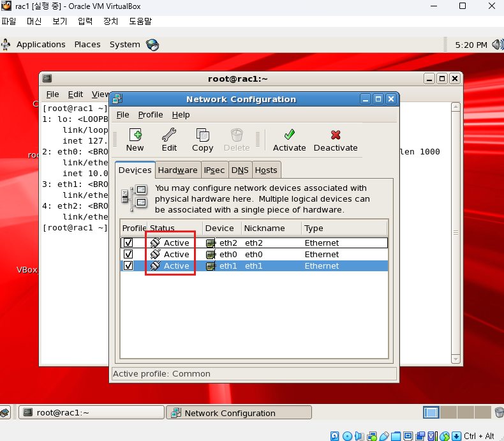Click the VirtualBox keyboard capture arrow icon

pyautogui.click(x=456, y=436)
